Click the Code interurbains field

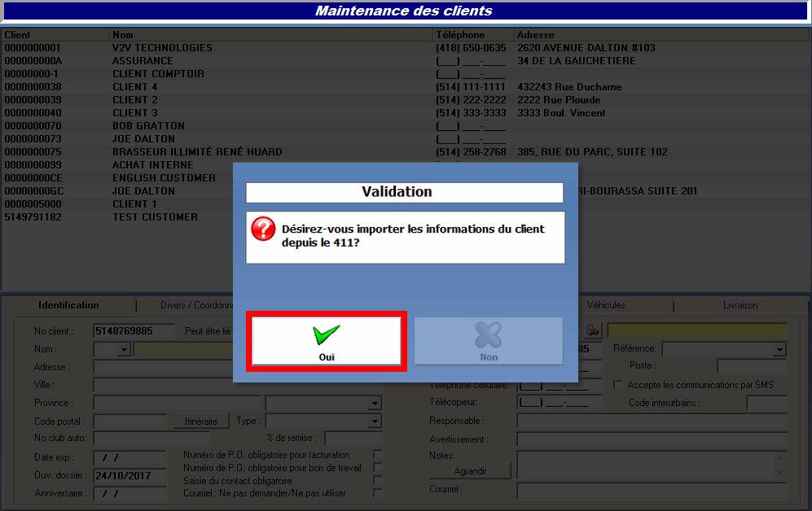click(x=766, y=403)
